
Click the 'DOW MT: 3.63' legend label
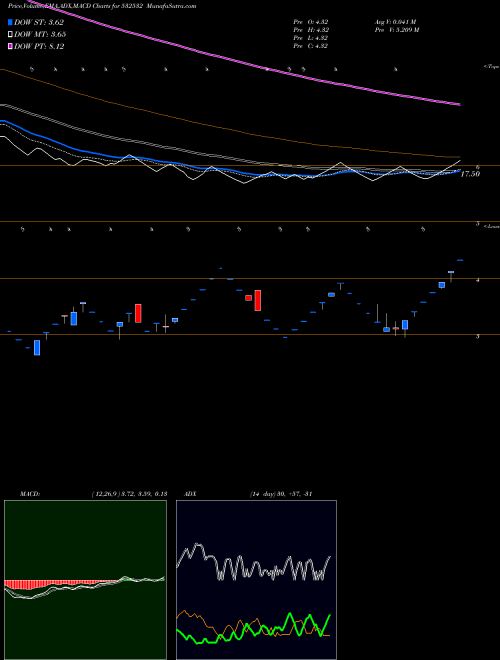coord(40,34)
